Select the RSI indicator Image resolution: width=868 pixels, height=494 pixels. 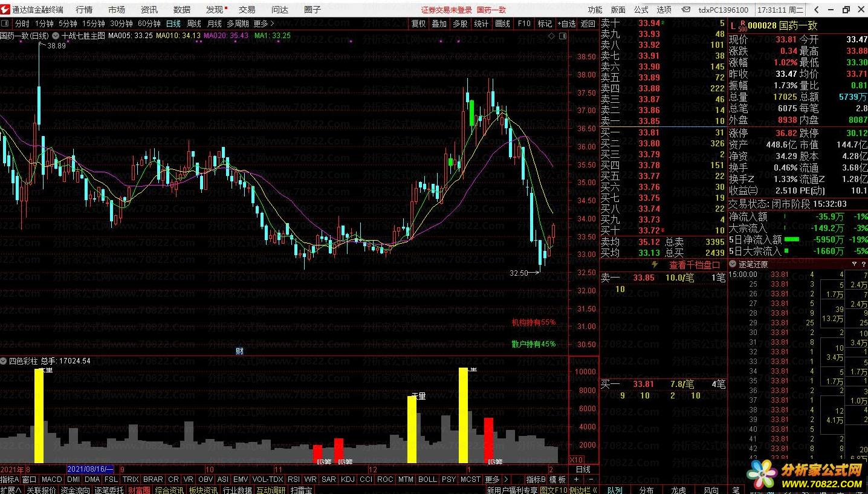coord(294,479)
